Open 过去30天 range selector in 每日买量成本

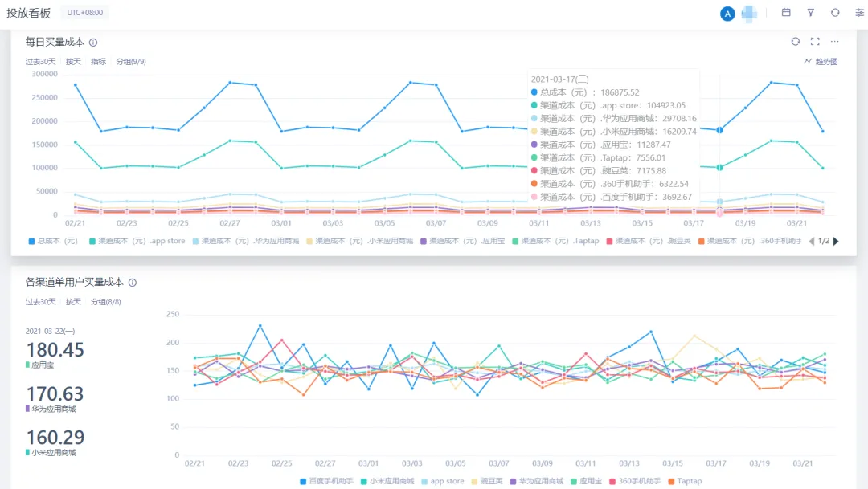40,61
